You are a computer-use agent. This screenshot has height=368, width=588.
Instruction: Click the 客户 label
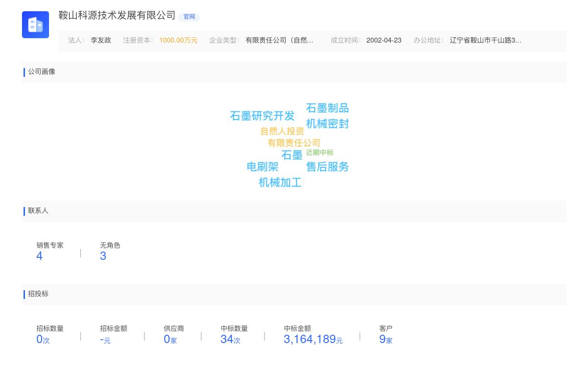pos(386,329)
